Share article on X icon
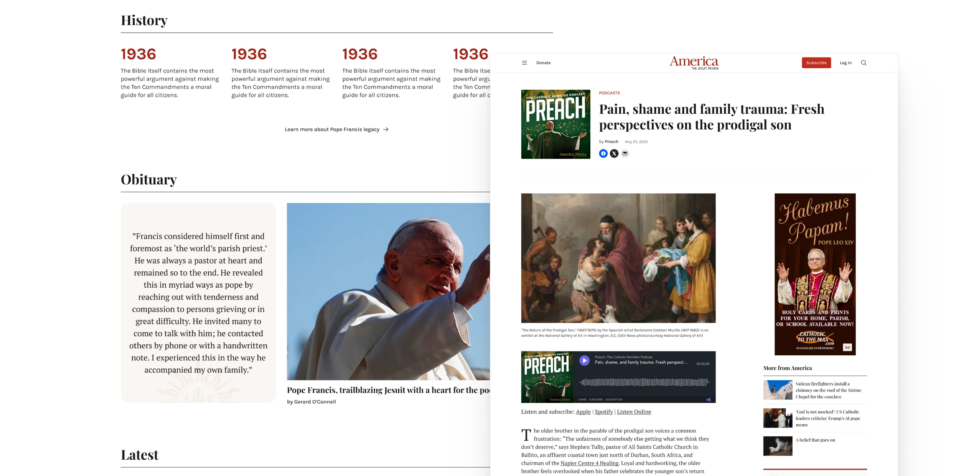The width and height of the screenshot is (980, 476). click(x=614, y=154)
